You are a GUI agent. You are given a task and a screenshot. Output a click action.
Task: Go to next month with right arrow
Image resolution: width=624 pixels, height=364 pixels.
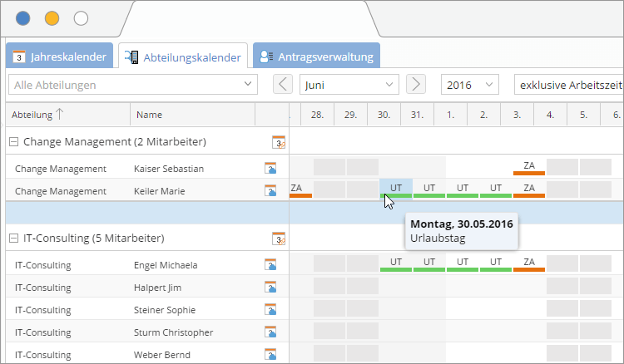point(416,85)
